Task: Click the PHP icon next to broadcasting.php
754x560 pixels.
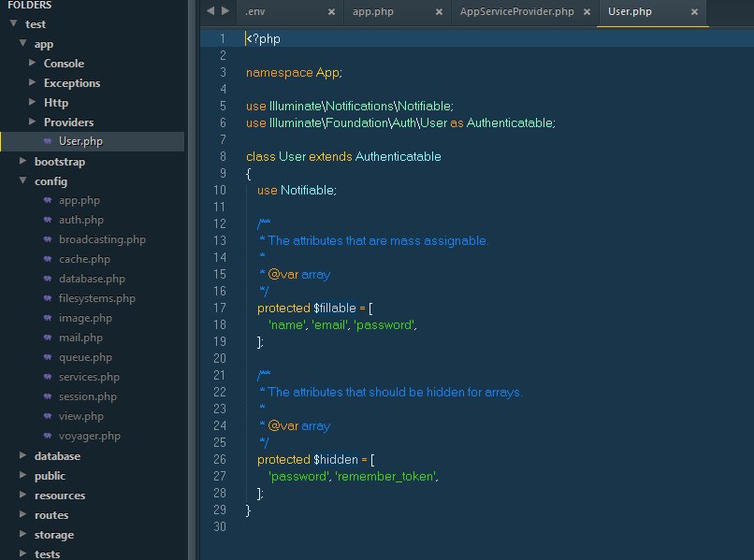Action: click(x=48, y=239)
